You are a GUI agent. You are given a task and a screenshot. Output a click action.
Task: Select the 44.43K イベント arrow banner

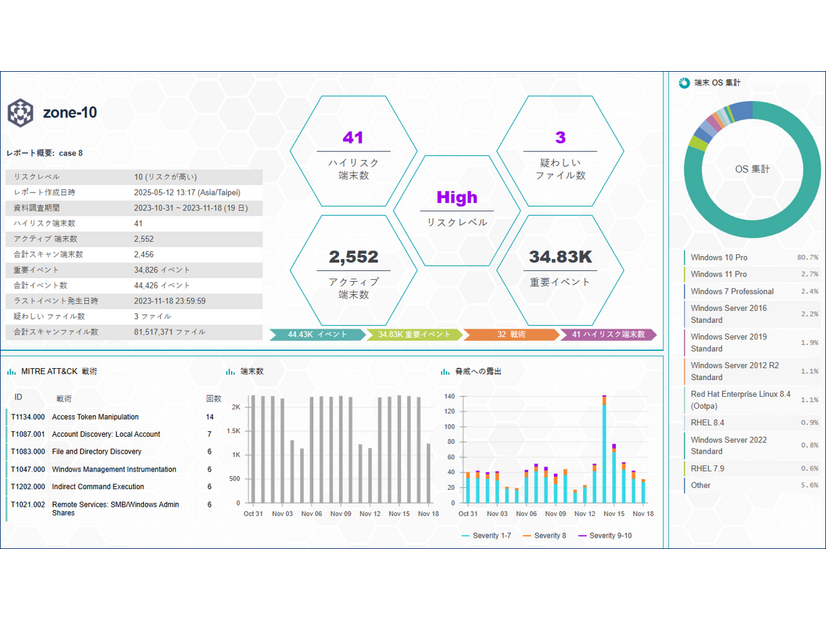tap(317, 334)
